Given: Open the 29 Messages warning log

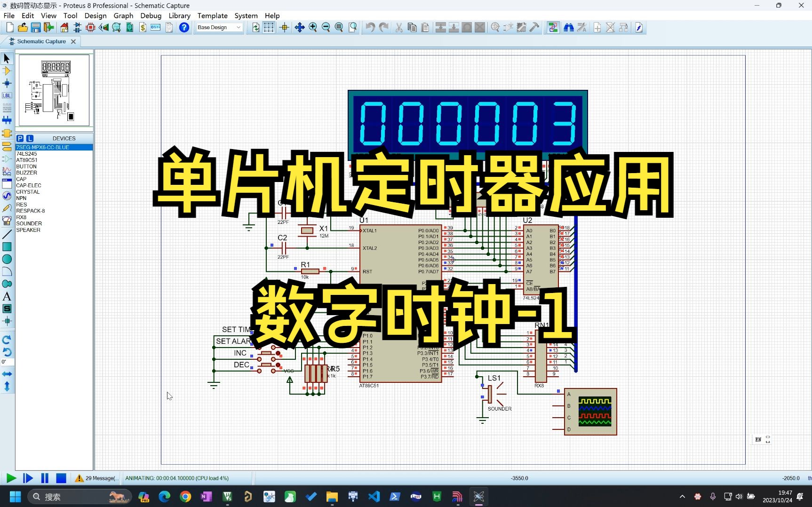Looking at the screenshot, I should click(96, 478).
